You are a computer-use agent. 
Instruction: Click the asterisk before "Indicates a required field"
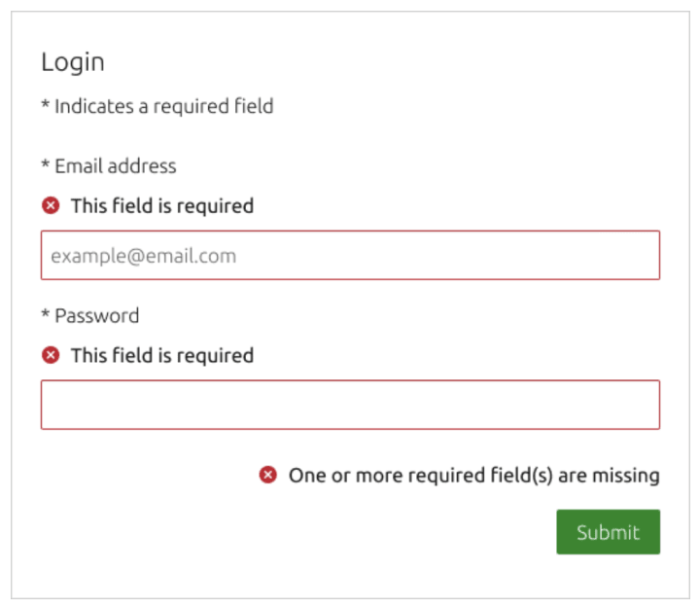coord(45,105)
